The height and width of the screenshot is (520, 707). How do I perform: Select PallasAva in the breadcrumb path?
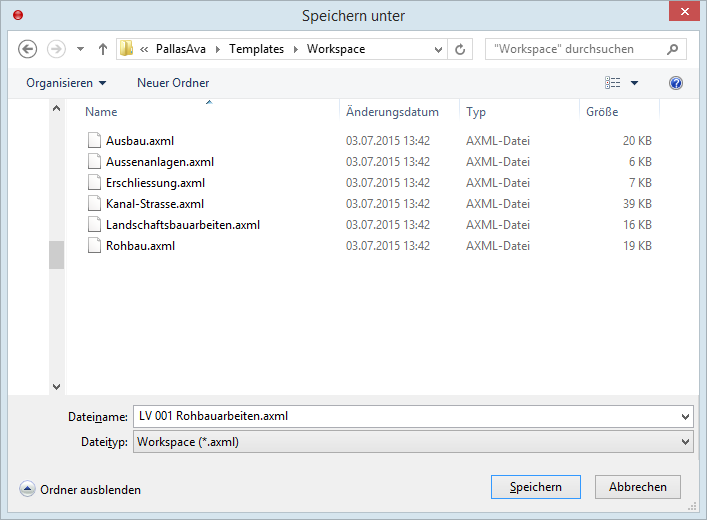pyautogui.click(x=181, y=49)
